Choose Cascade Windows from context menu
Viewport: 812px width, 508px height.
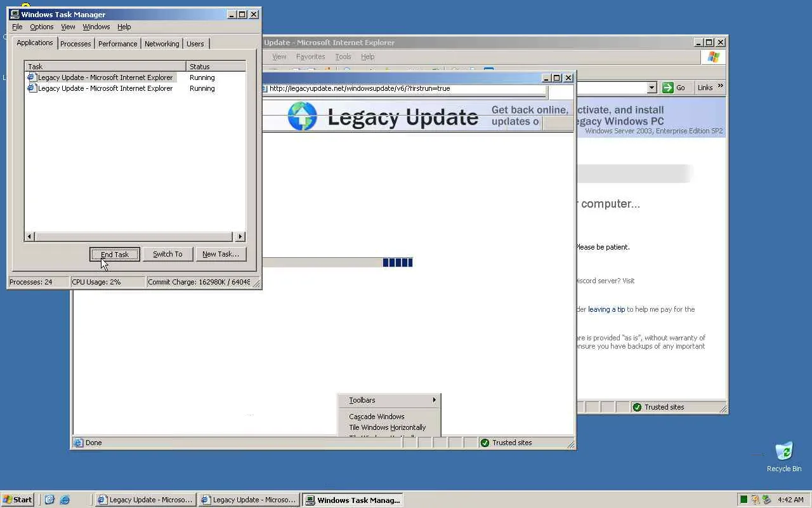(389, 417)
